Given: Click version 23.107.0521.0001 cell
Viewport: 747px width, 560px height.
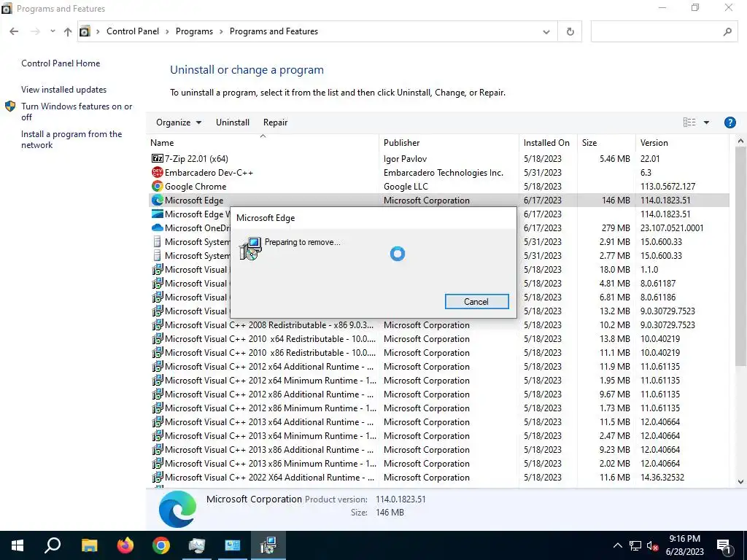Looking at the screenshot, I should click(672, 227).
